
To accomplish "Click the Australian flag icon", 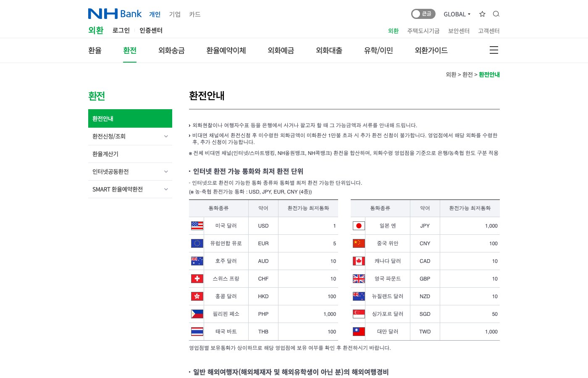I will coord(197,261).
